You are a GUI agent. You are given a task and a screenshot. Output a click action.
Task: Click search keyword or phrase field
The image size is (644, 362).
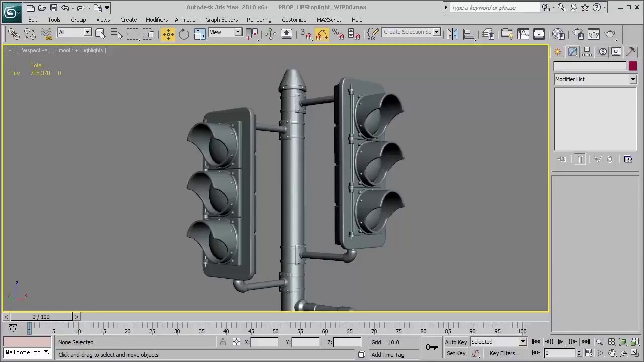point(495,8)
